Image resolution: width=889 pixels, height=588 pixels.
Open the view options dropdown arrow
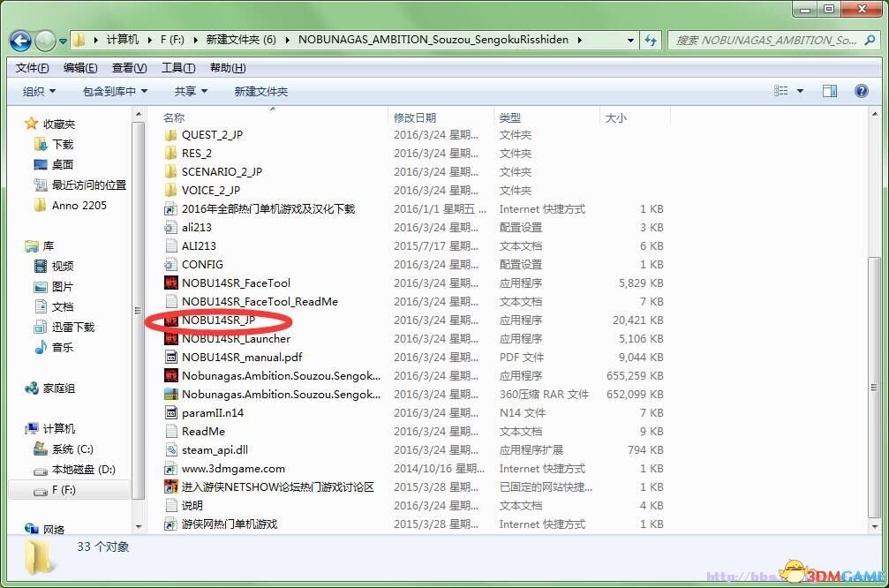click(800, 91)
